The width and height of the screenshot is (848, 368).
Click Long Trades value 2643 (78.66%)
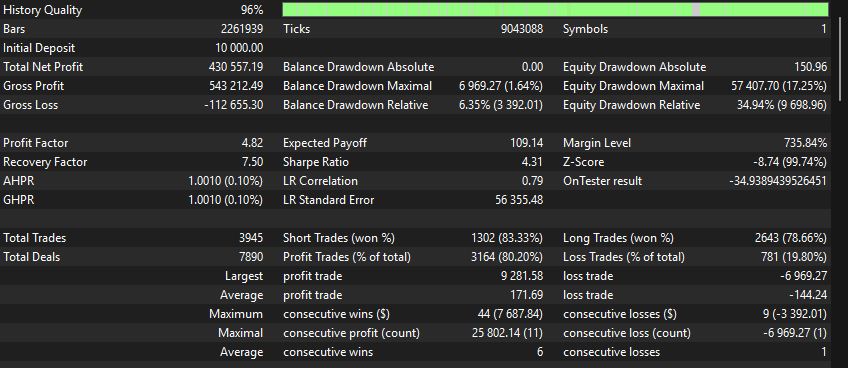[791, 238]
